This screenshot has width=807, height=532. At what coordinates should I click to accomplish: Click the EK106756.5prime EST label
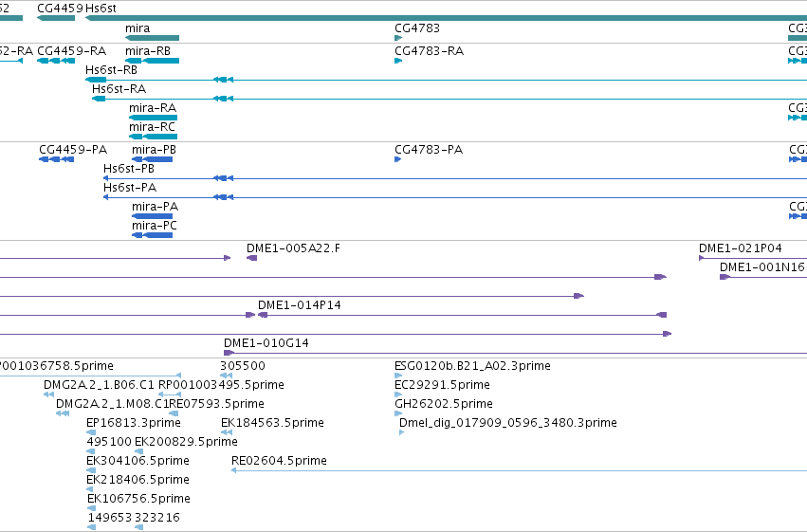click(139, 499)
